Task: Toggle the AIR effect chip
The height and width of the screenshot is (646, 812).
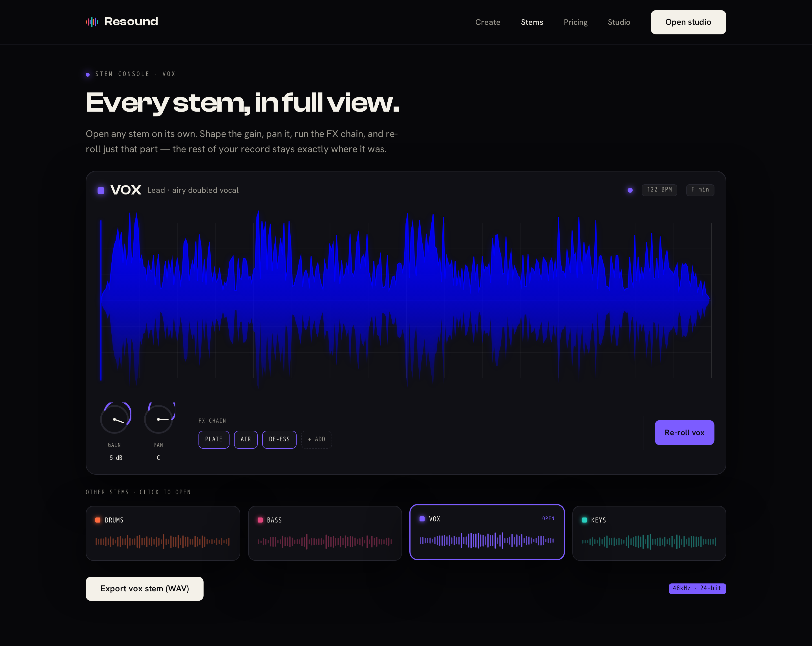Action: click(x=246, y=439)
